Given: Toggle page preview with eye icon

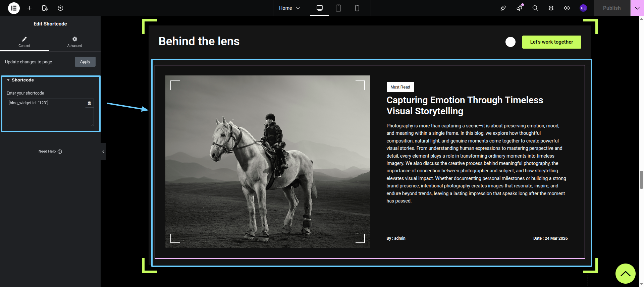Looking at the screenshot, I should 567,8.
